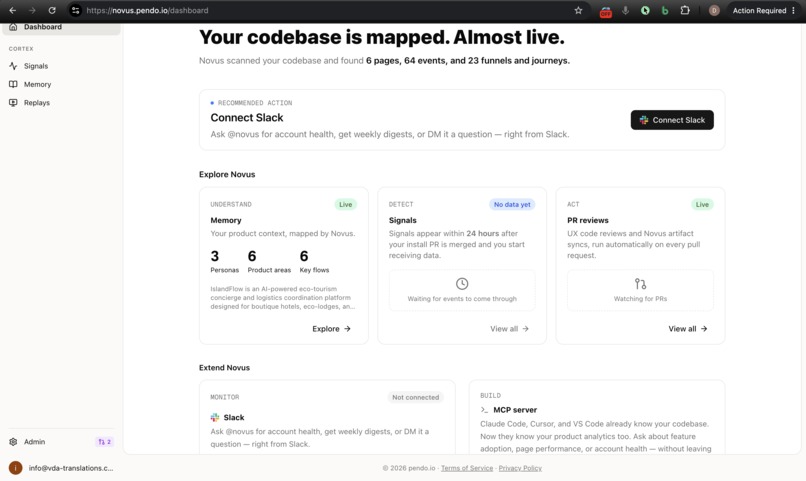
Task: Click the Replays monitor icon in sidebar
Action: point(13,103)
